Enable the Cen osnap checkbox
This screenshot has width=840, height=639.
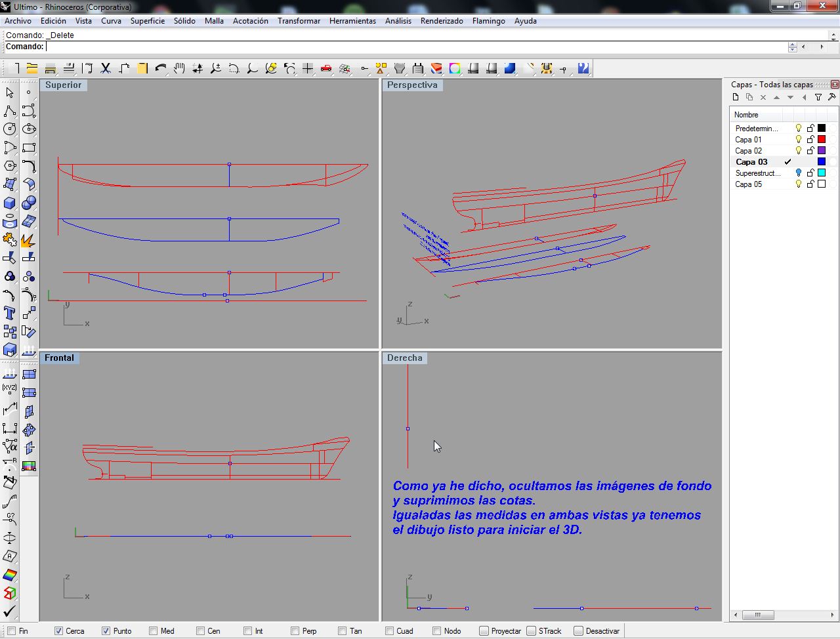click(200, 631)
